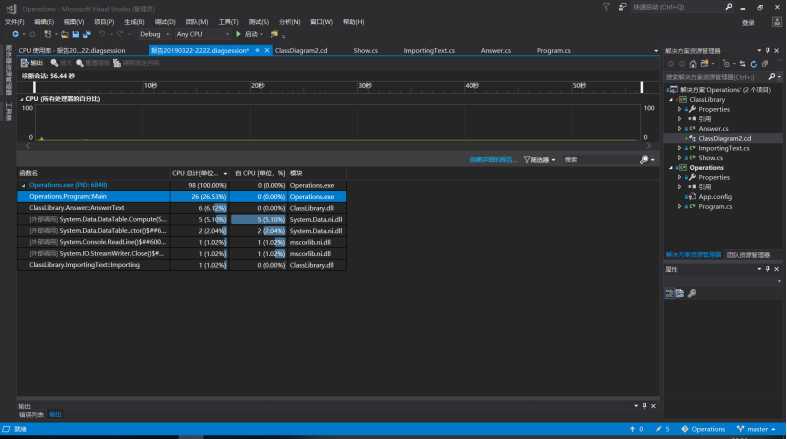Collapse the ClassLibrary project node
787x439 pixels.
(x=672, y=99)
